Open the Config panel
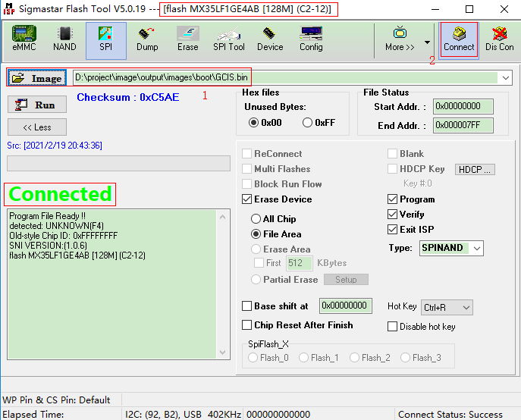Screen dimensions: 521x420 coord(311,39)
